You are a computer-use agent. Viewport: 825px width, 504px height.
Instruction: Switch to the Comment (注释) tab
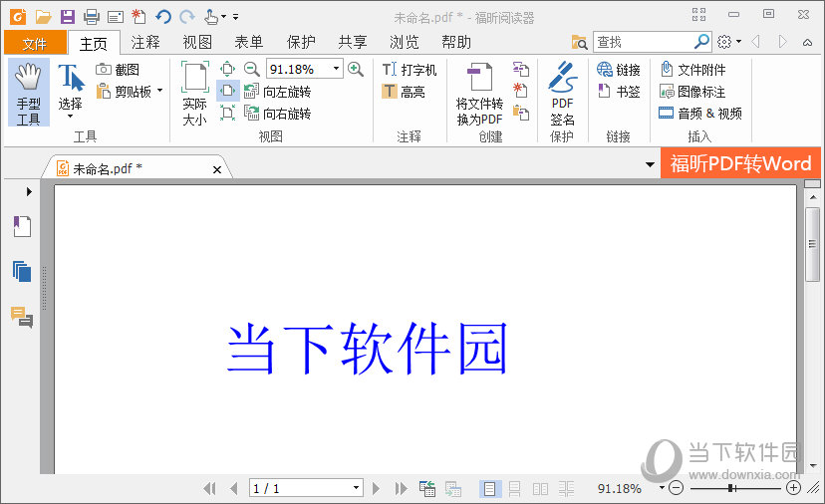click(145, 42)
